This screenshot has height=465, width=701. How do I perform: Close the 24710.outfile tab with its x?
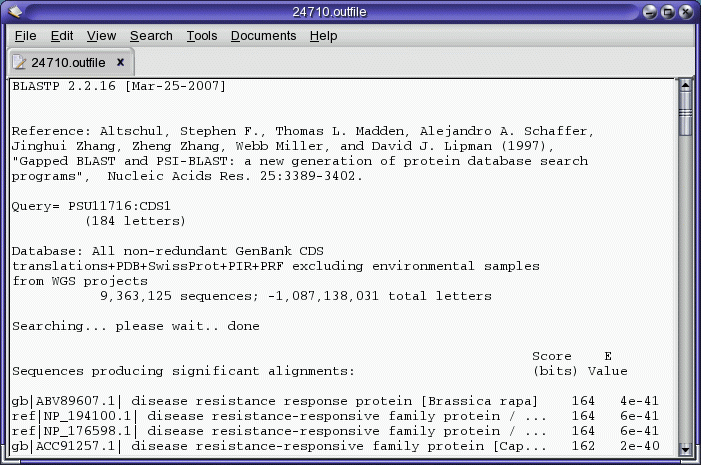coord(121,62)
